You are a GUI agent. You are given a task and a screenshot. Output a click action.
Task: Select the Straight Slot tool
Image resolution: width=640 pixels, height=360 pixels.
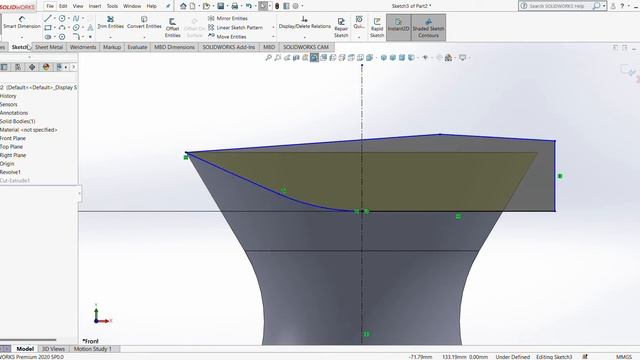click(x=48, y=37)
